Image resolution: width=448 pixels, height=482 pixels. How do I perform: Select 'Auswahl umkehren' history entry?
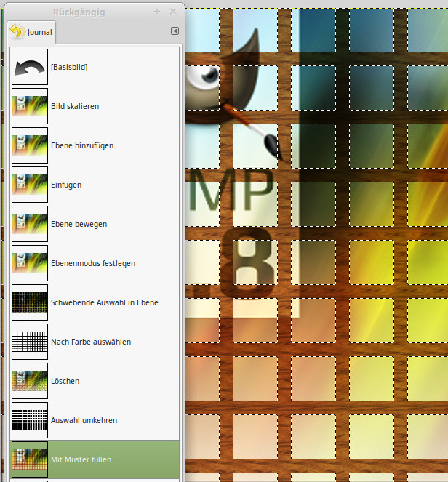pyautogui.click(x=84, y=420)
